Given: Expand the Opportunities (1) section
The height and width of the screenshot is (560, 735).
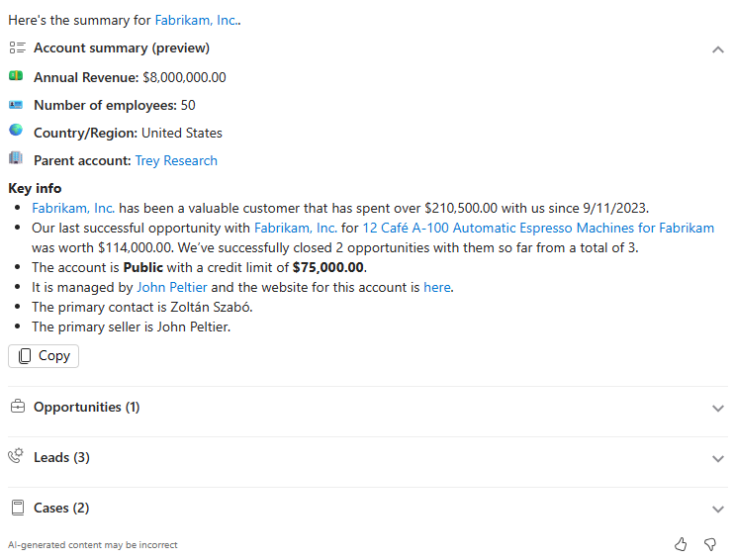Looking at the screenshot, I should coord(718,408).
